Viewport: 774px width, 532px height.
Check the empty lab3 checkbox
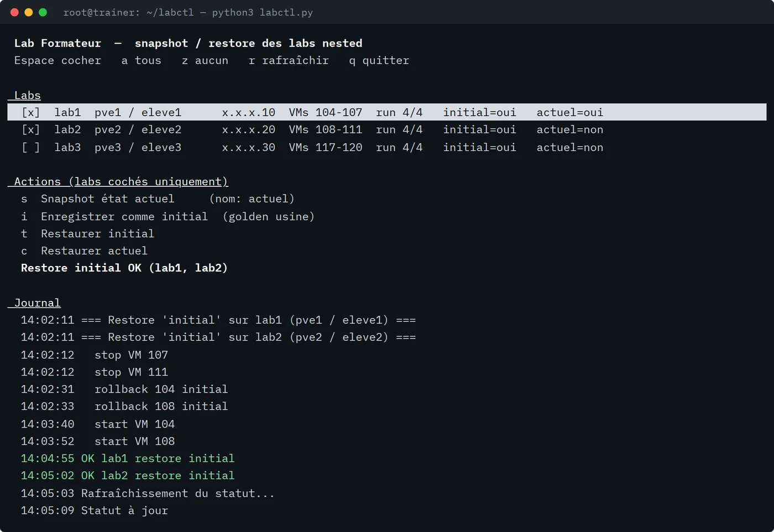[x=30, y=147]
